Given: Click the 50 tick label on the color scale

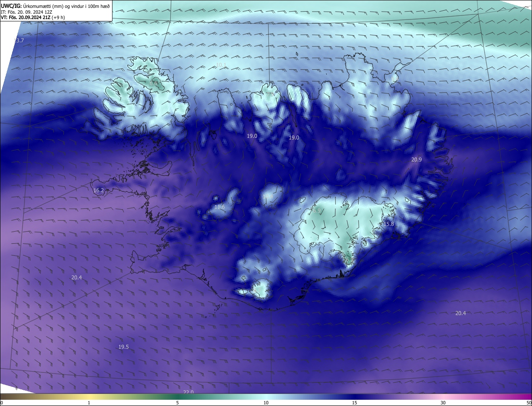Looking at the screenshot, I should pos(529,403).
